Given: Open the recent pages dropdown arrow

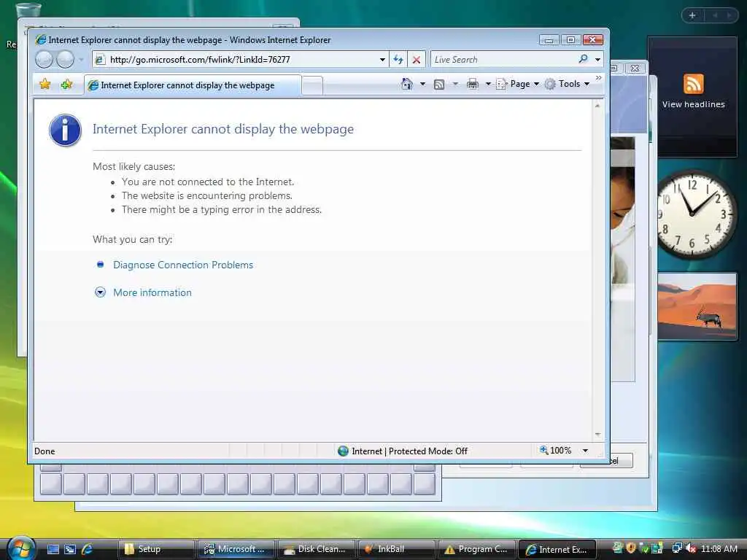Looking at the screenshot, I should pos(81,60).
